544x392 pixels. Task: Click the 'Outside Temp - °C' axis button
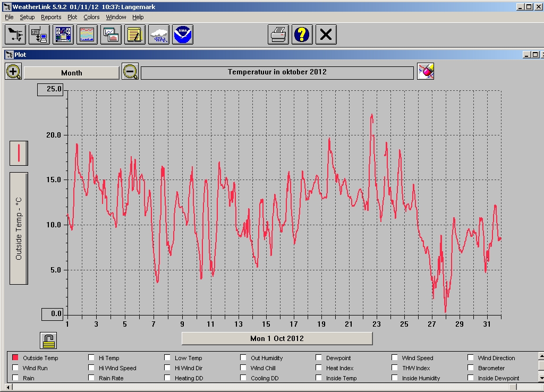(19, 228)
